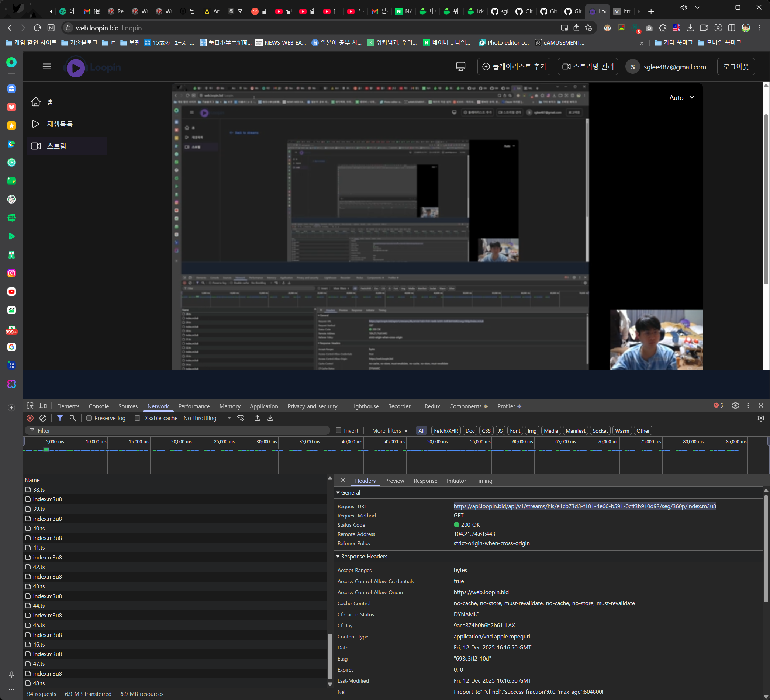Open the Timing tab in request details
This screenshot has height=700, width=770.
tap(484, 481)
